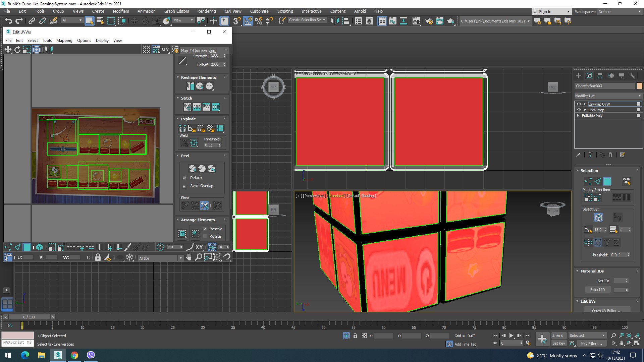The height and width of the screenshot is (362, 644).
Task: Click the Set Key button
Action: pos(558,343)
